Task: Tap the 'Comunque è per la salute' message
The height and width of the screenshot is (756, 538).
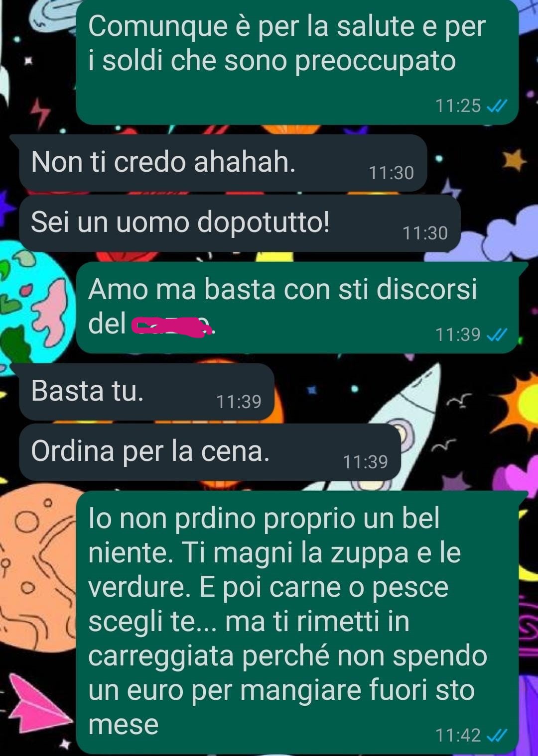Action: 297,61
